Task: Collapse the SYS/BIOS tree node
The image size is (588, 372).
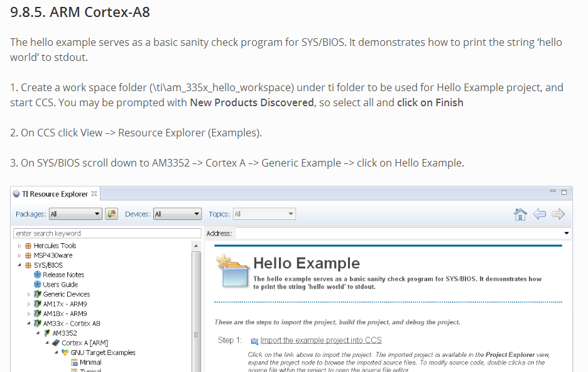Action: coord(19,265)
